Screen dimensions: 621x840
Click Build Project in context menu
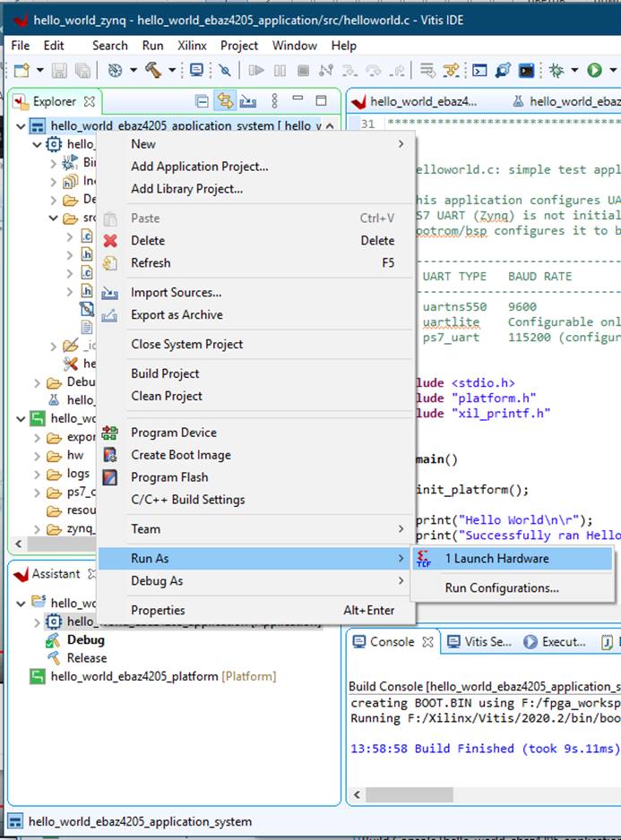[x=165, y=373]
